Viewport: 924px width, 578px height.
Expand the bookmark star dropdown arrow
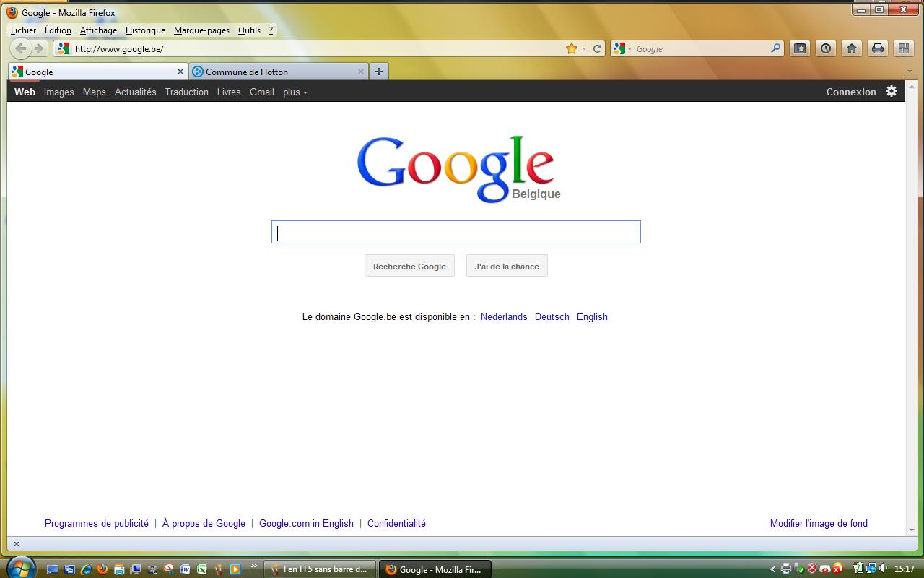coord(584,49)
